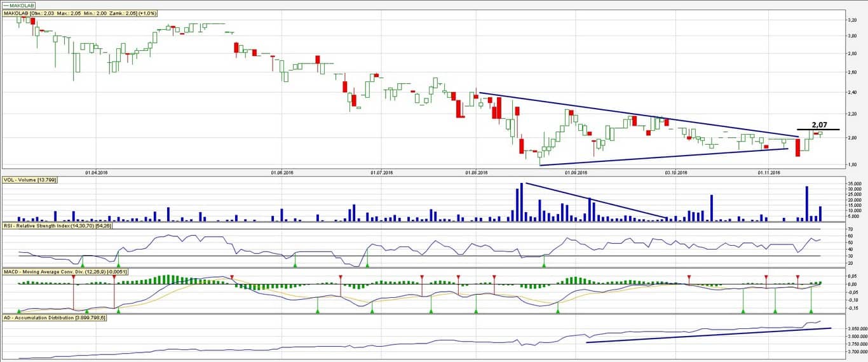Click the rightmost green RSI buy arrow
The image size is (868, 362).
tap(543, 265)
